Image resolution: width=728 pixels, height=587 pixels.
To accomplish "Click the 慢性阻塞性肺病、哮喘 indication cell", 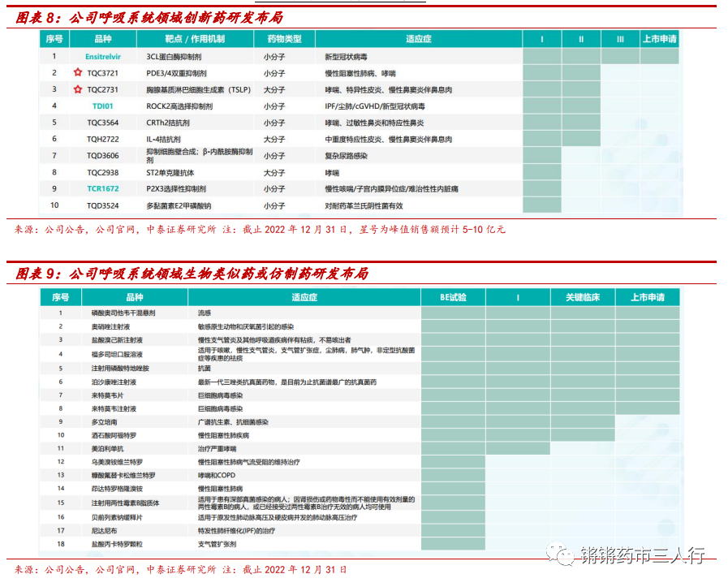I will pos(360,73).
